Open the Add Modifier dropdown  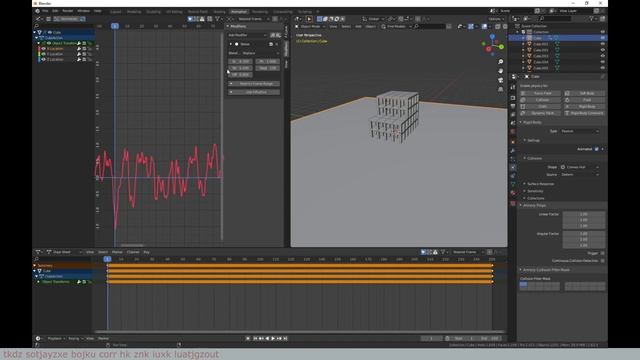point(248,35)
